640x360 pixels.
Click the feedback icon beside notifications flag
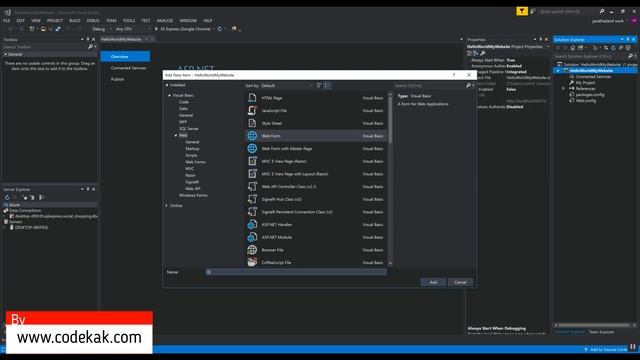[x=533, y=11]
